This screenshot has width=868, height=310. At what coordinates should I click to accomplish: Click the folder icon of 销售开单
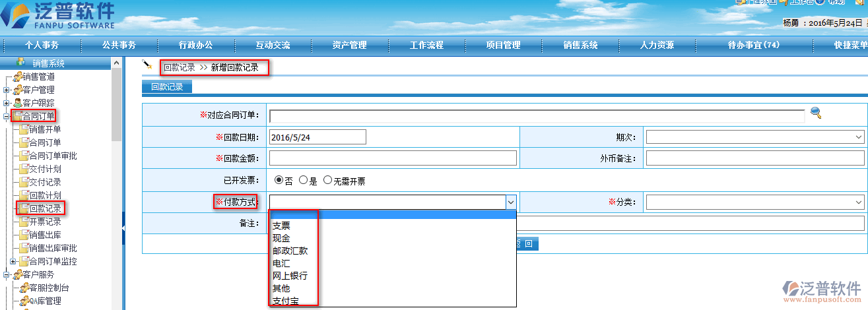click(x=24, y=129)
